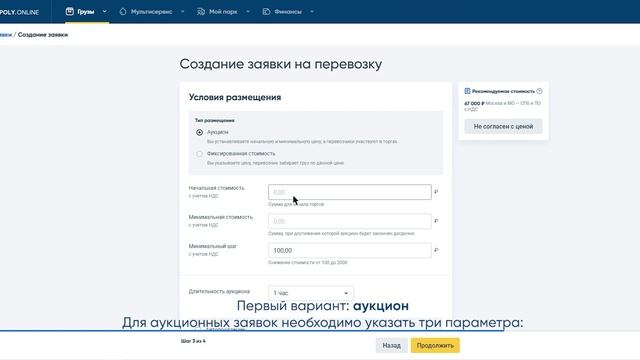Viewport: 640px width, 360px height.
Task: Open the auction duration '1 час' dropdown
Action: coord(311,293)
